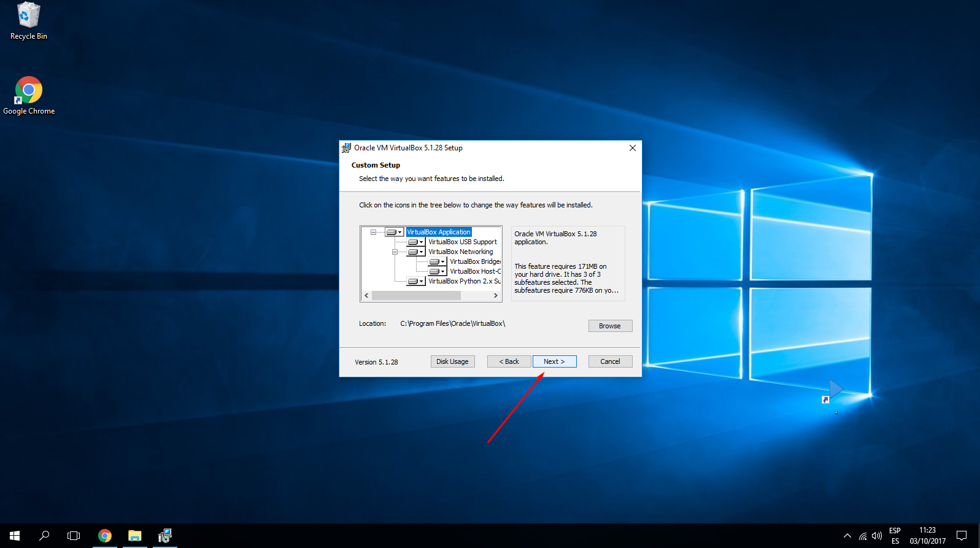Viewport: 980px width, 548px height.
Task: Open install-state dropdown for VirtualBox Application
Action: tap(394, 232)
